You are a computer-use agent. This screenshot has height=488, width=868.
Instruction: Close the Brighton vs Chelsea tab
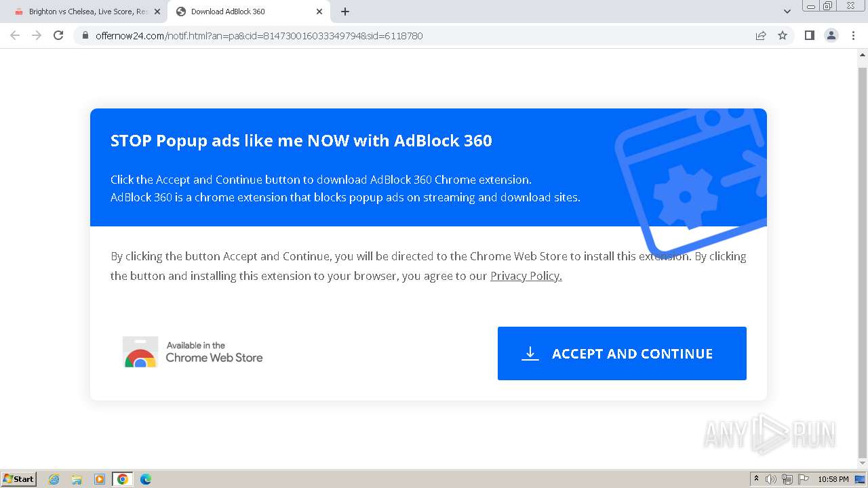coord(157,12)
